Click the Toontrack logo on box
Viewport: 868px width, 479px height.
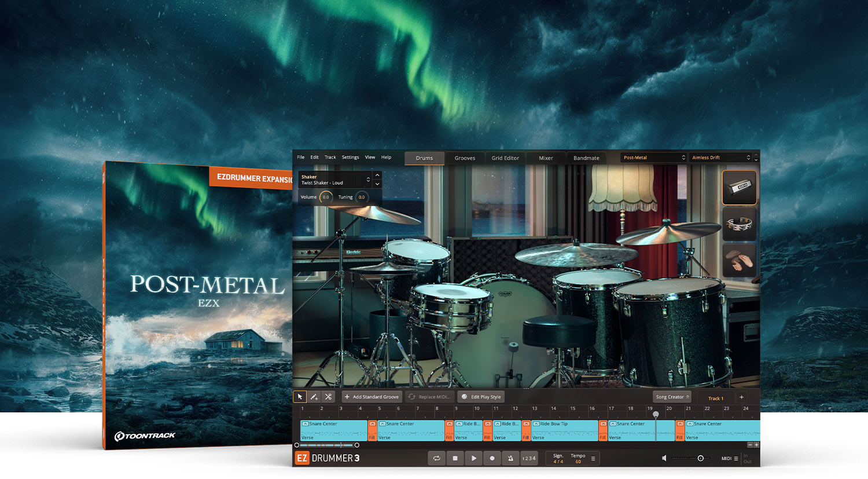(145, 436)
